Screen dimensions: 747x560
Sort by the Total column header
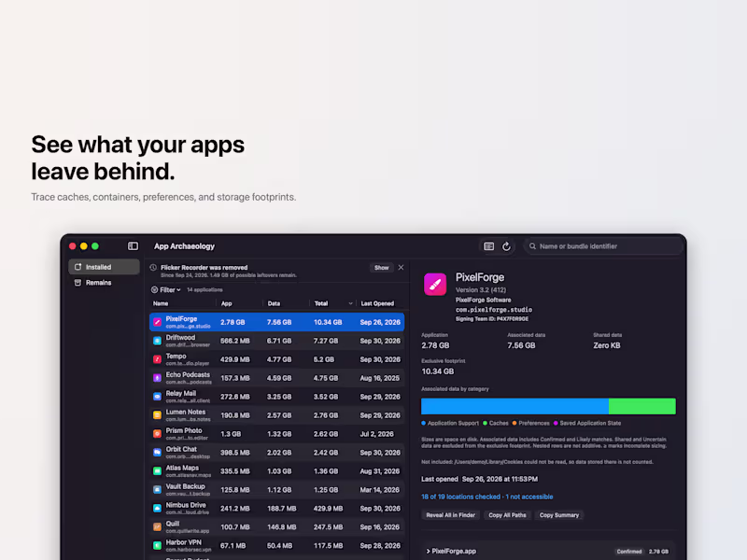pos(321,303)
